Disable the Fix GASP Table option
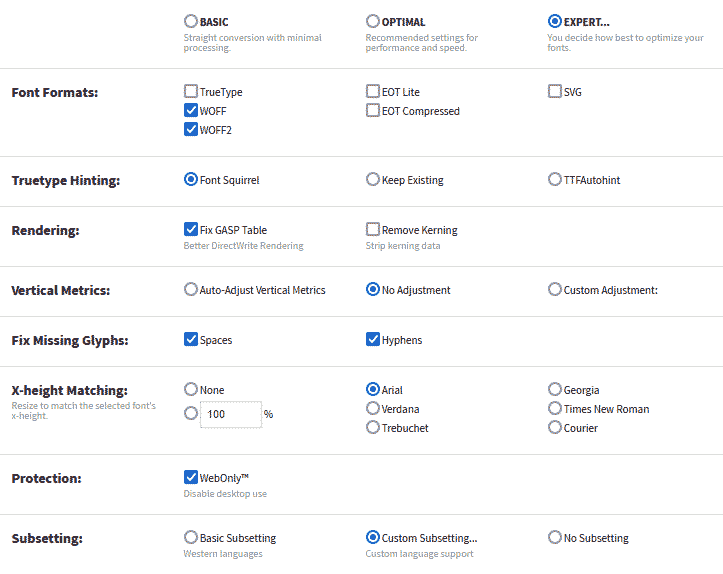The height and width of the screenshot is (574, 723). click(x=191, y=230)
